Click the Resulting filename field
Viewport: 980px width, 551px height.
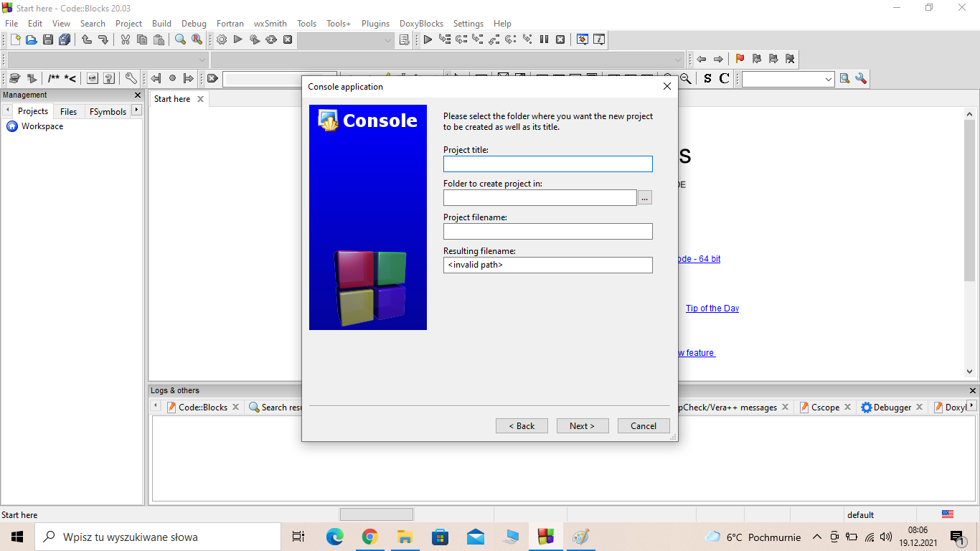[x=548, y=265]
